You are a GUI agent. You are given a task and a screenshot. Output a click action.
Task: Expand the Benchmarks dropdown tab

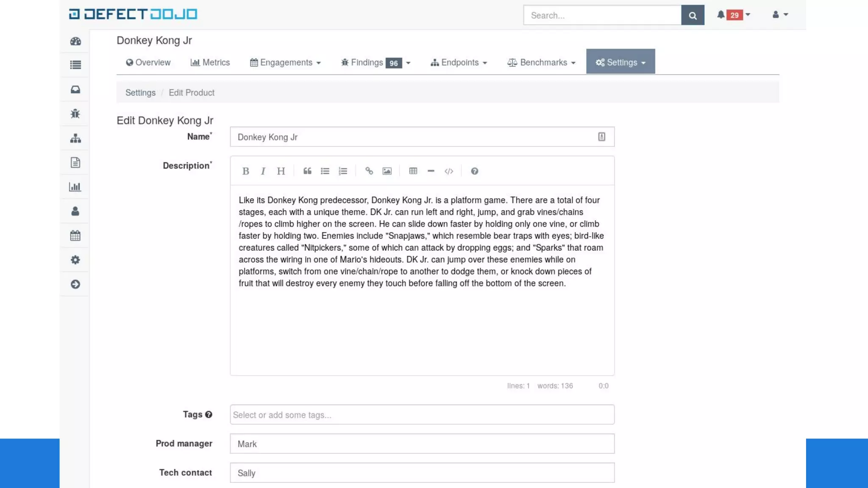tap(541, 62)
